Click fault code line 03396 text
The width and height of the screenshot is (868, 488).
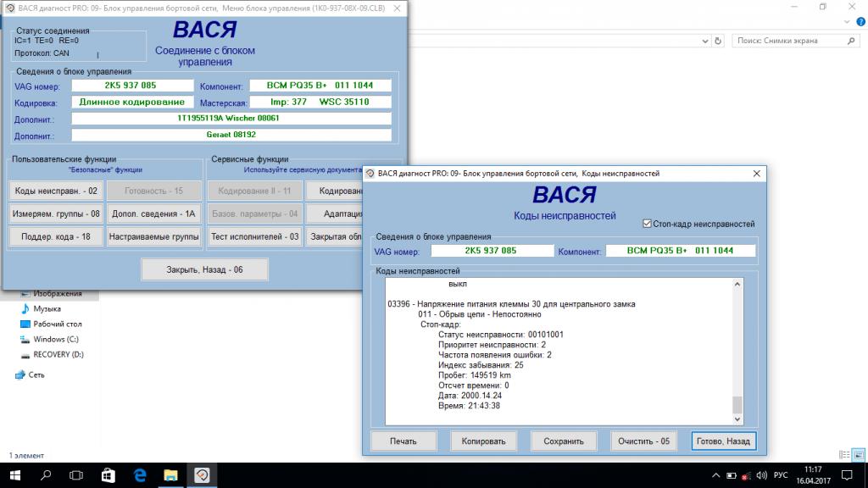[511, 304]
